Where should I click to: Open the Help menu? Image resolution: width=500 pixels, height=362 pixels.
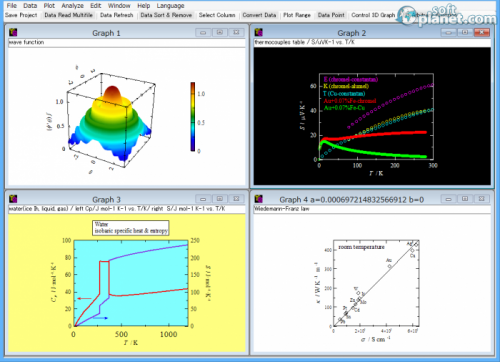coord(144,6)
